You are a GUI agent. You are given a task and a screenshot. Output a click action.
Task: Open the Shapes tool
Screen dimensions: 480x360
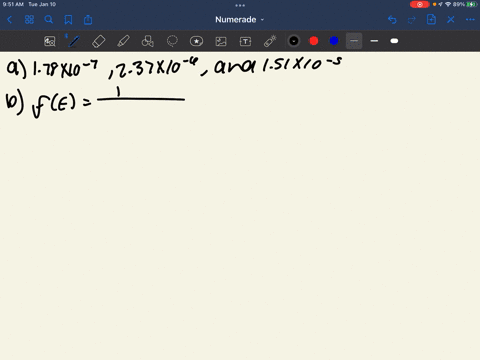[x=147, y=41]
